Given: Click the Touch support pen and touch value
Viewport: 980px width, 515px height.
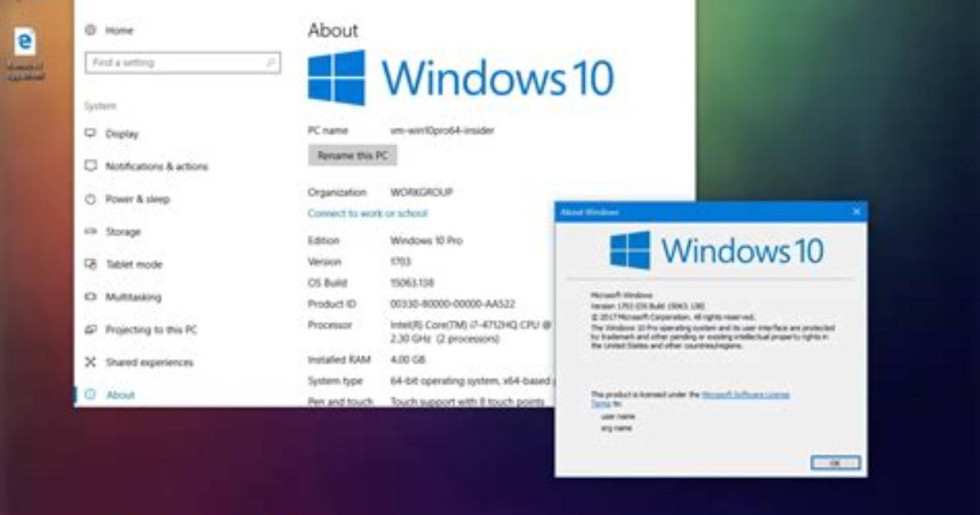Looking at the screenshot, I should (x=467, y=401).
